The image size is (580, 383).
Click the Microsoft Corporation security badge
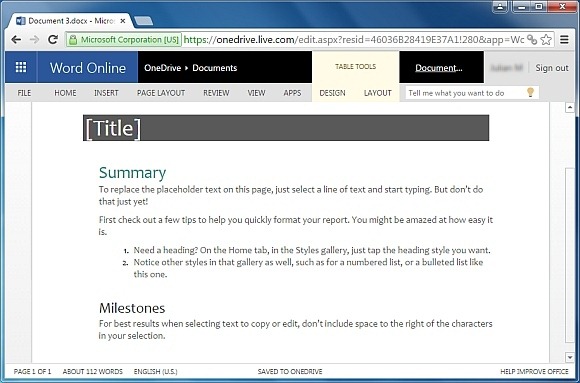tap(124, 40)
